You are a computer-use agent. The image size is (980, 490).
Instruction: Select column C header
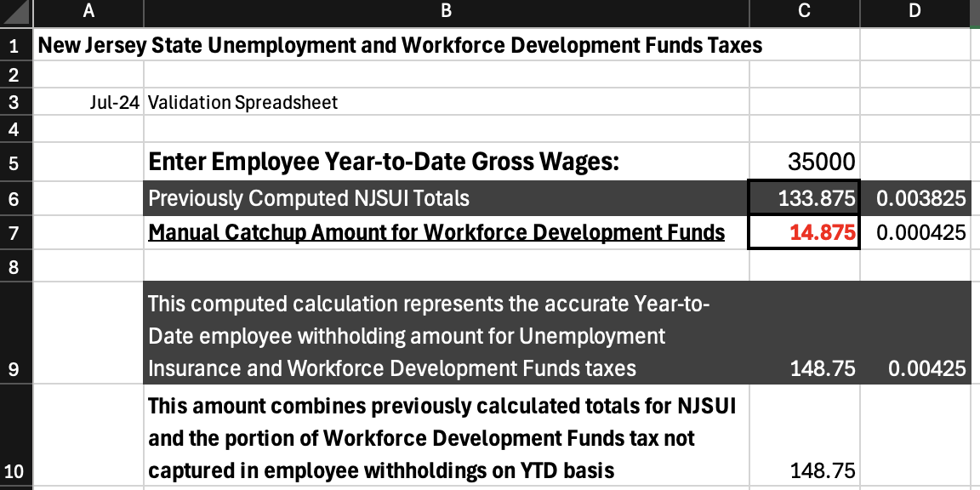(804, 13)
